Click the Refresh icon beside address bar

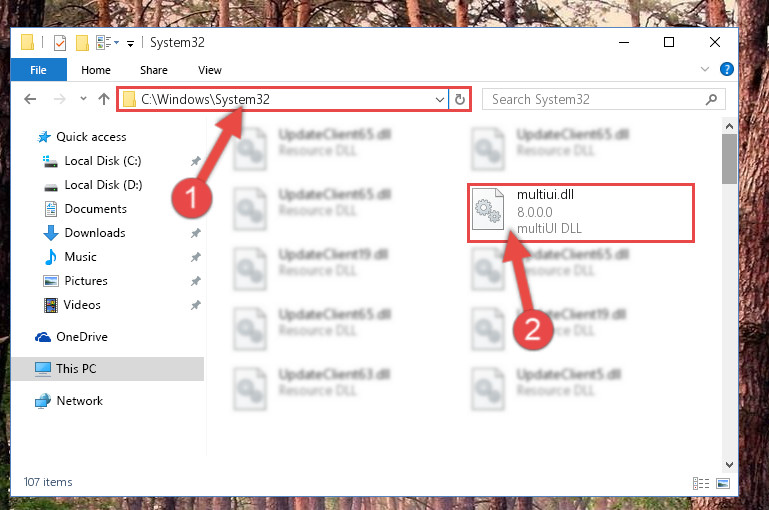[x=460, y=100]
